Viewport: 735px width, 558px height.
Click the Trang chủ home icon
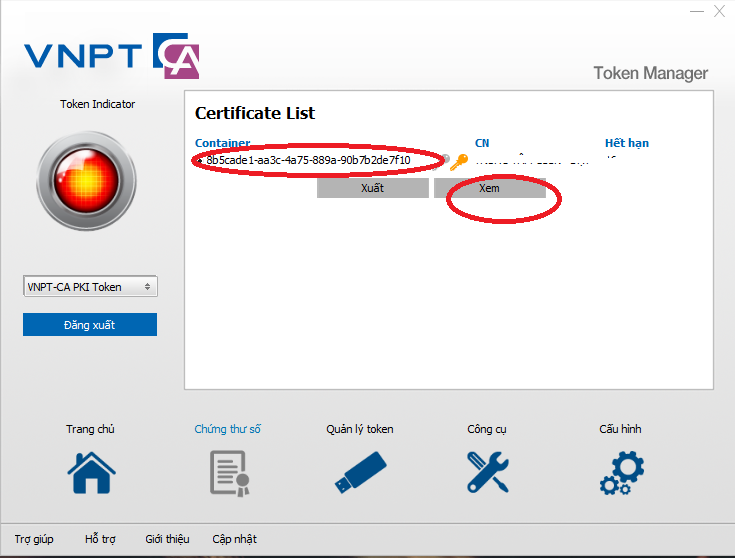(90, 472)
